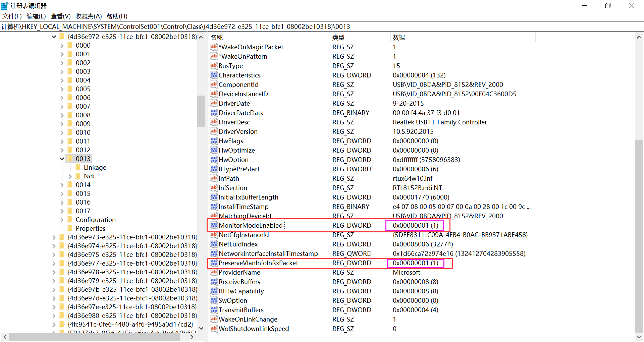Click the QWORD icon beside NetworkInterfaceInstallTimestamp
This screenshot has width=644, height=342.
click(214, 253)
